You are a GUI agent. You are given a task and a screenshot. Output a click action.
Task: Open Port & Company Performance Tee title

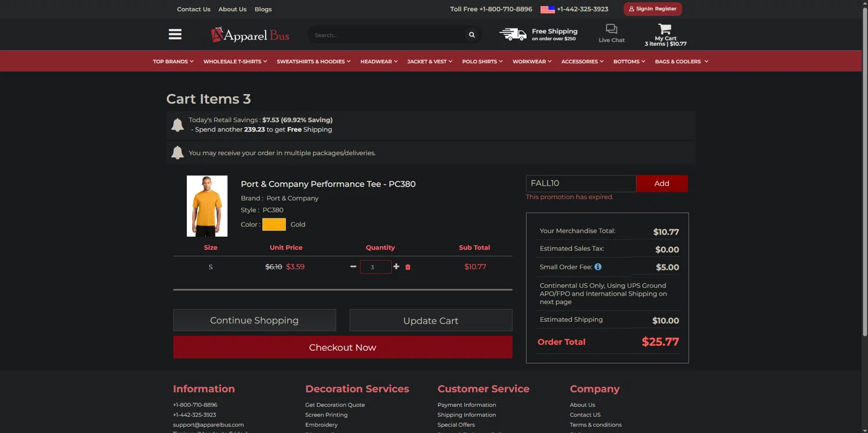pos(328,184)
